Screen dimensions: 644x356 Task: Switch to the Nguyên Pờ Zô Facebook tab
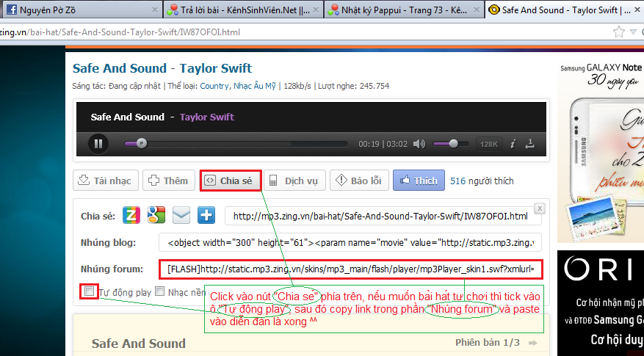pos(81,10)
